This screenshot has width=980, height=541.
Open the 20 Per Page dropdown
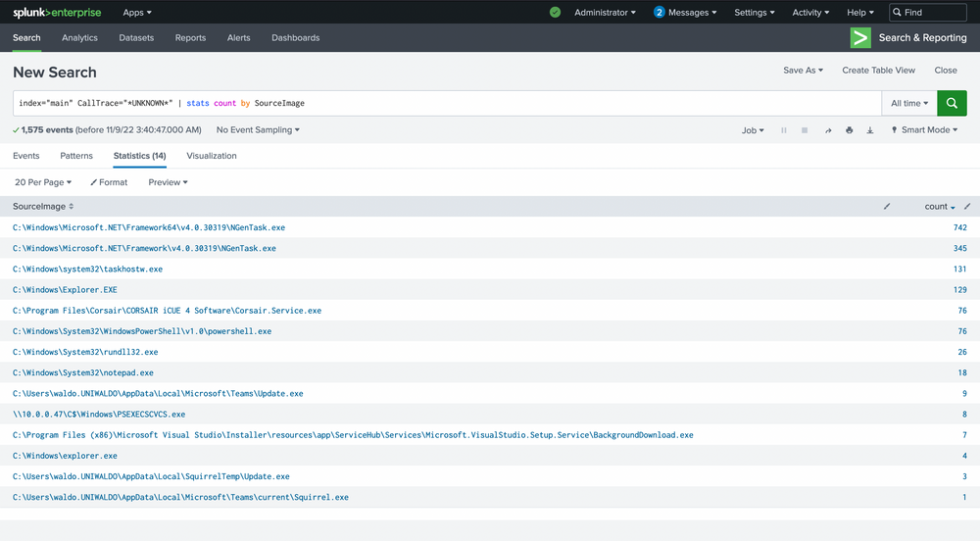tap(44, 182)
